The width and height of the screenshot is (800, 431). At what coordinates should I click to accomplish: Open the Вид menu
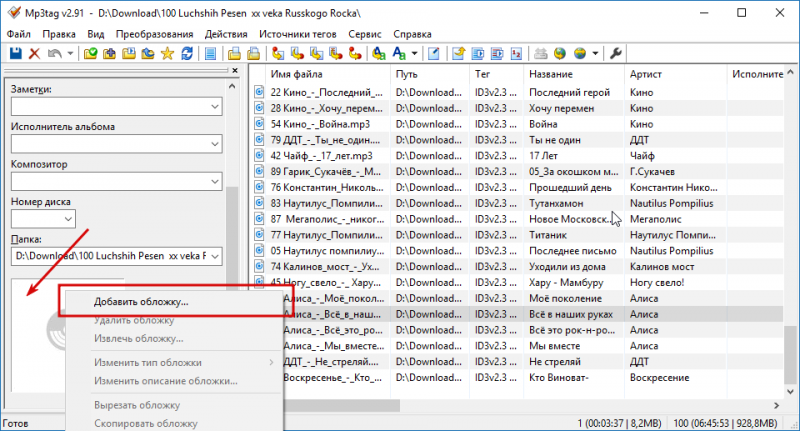point(95,34)
